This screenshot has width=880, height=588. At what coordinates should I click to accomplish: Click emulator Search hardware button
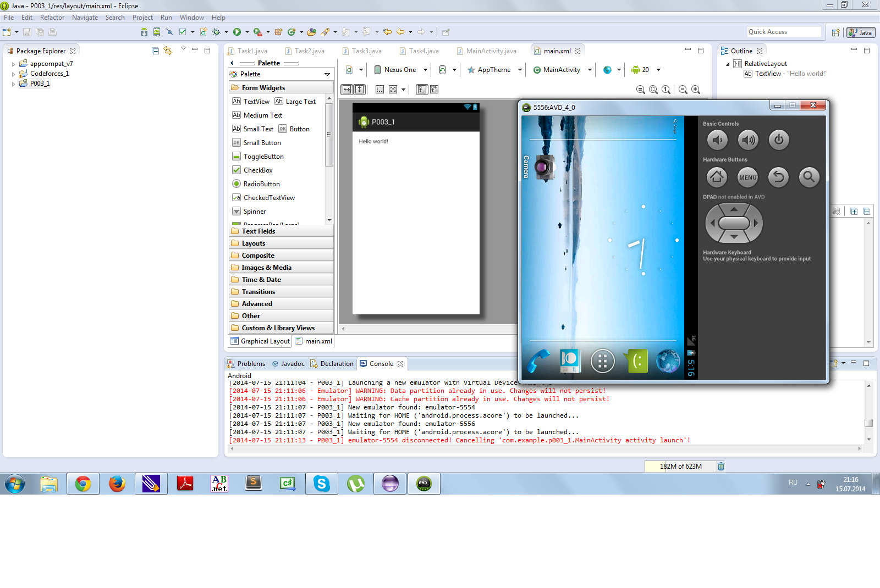(x=809, y=177)
